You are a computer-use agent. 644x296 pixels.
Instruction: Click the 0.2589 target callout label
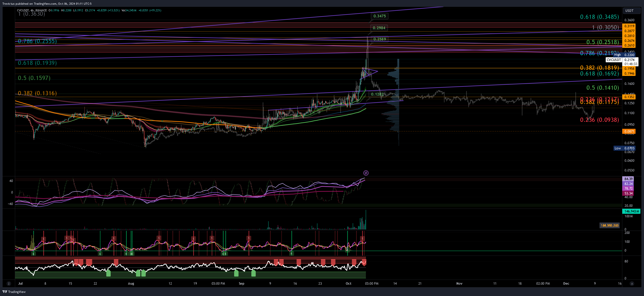coord(380,39)
